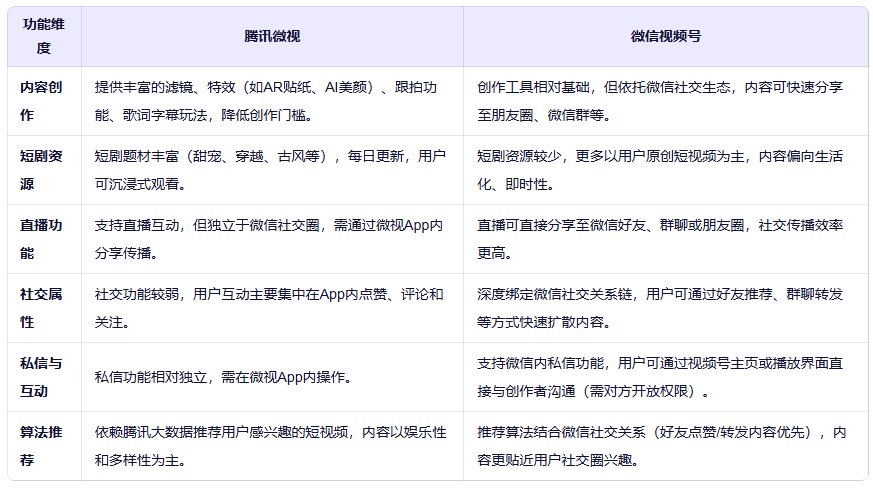Select the 内容创作 row label
873x488 pixels.
(x=44, y=101)
